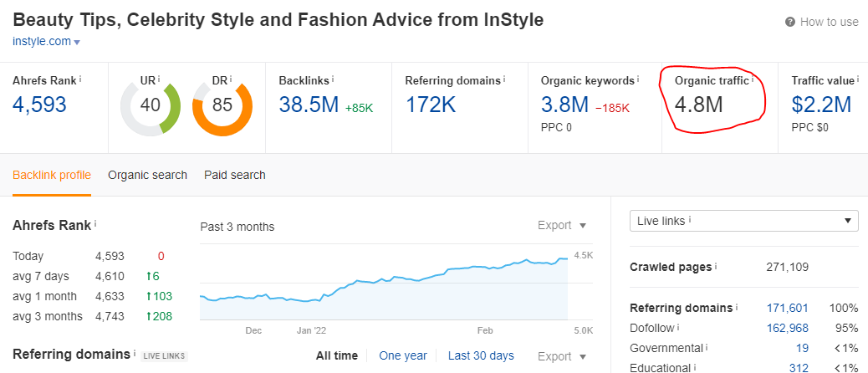
Task: Open the 19 governmental domains link
Action: pyautogui.click(x=802, y=349)
